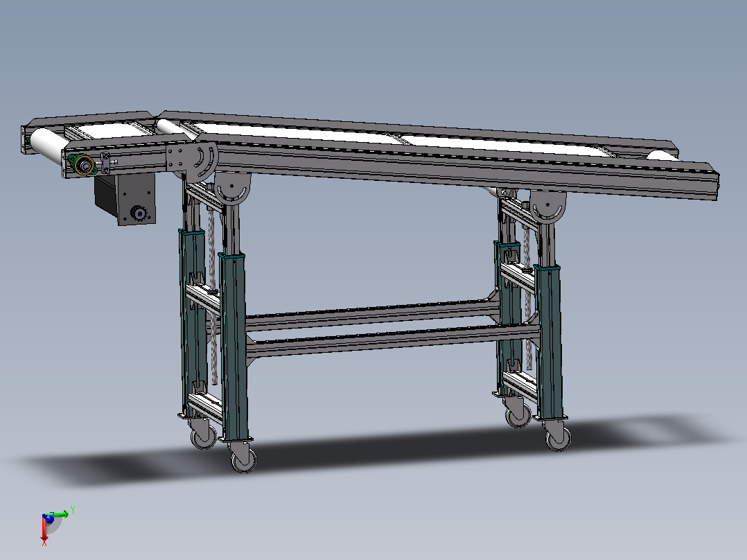
Task: Select the nearest caster wheel on the left leg stand
Action: (243, 459)
